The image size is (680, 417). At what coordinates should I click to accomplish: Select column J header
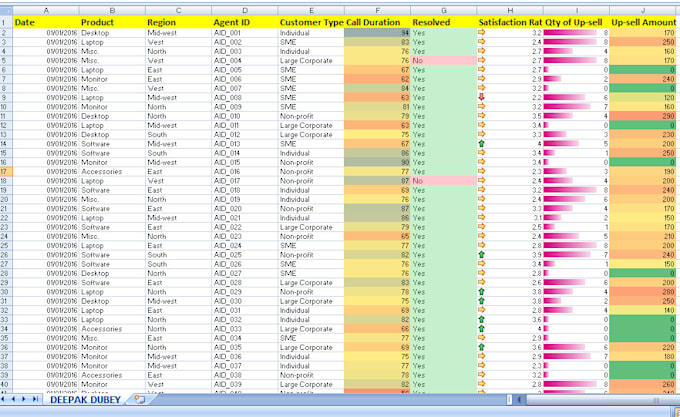tap(643, 10)
